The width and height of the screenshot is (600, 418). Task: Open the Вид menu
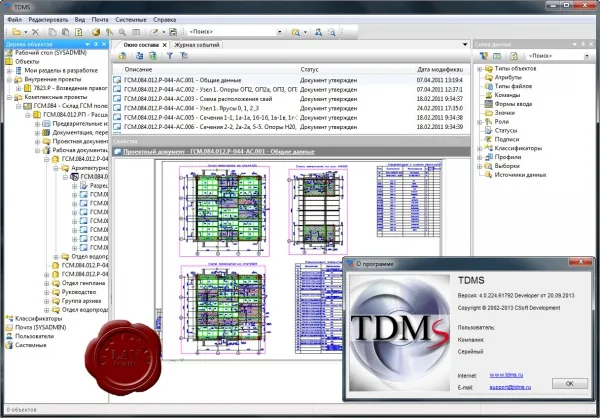pos(80,20)
